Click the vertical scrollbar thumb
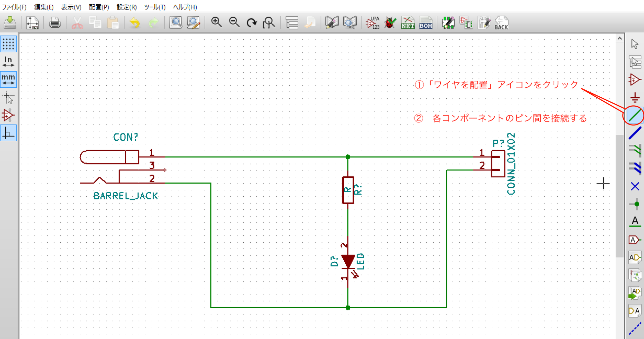The height and width of the screenshot is (339, 644). [619, 196]
